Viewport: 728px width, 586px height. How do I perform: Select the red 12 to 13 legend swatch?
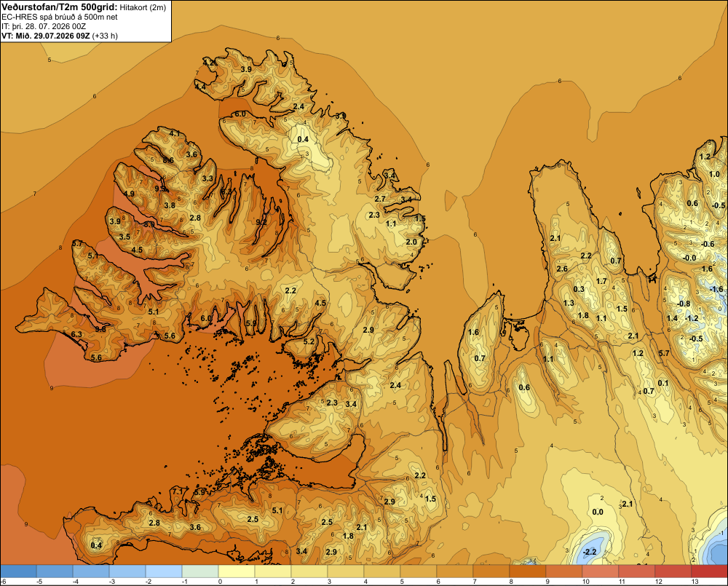pos(673,571)
